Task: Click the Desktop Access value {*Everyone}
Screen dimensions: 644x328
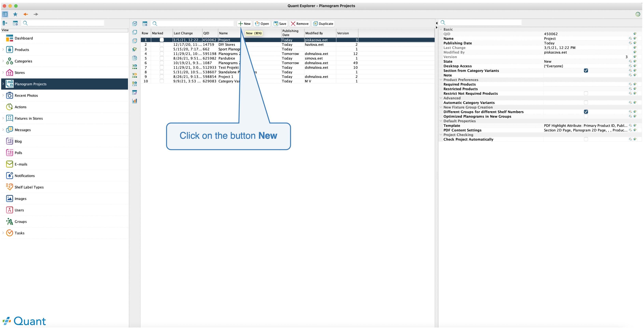Action: [553, 66]
